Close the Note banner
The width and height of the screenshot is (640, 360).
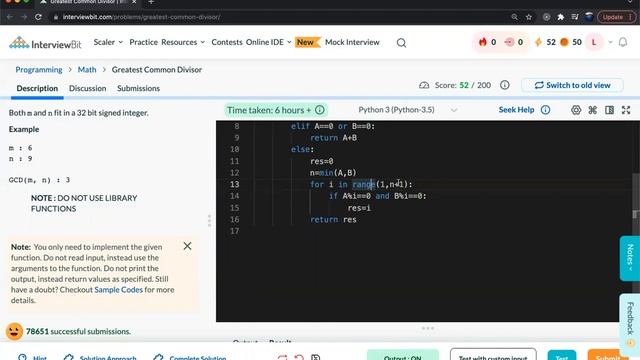pyautogui.click(x=187, y=246)
